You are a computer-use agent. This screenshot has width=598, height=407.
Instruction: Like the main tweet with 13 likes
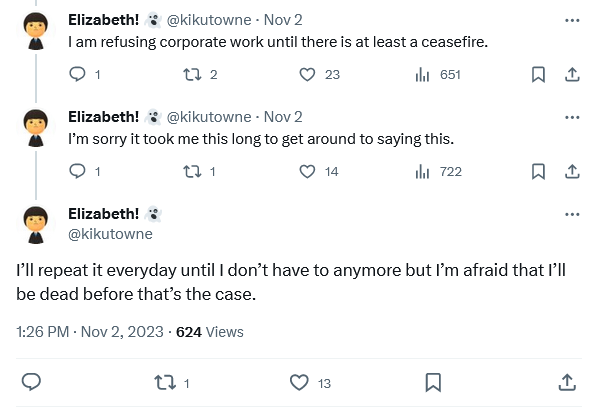(x=299, y=383)
